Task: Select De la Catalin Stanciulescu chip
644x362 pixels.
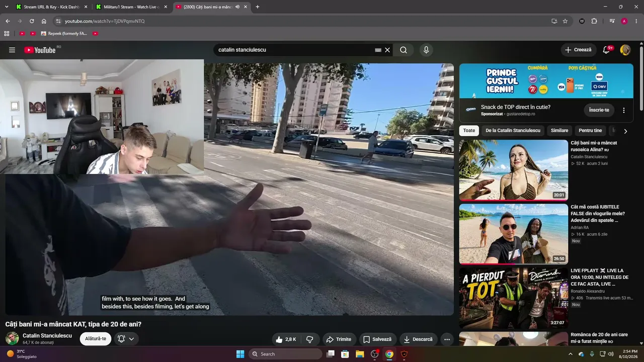Action: (513, 131)
